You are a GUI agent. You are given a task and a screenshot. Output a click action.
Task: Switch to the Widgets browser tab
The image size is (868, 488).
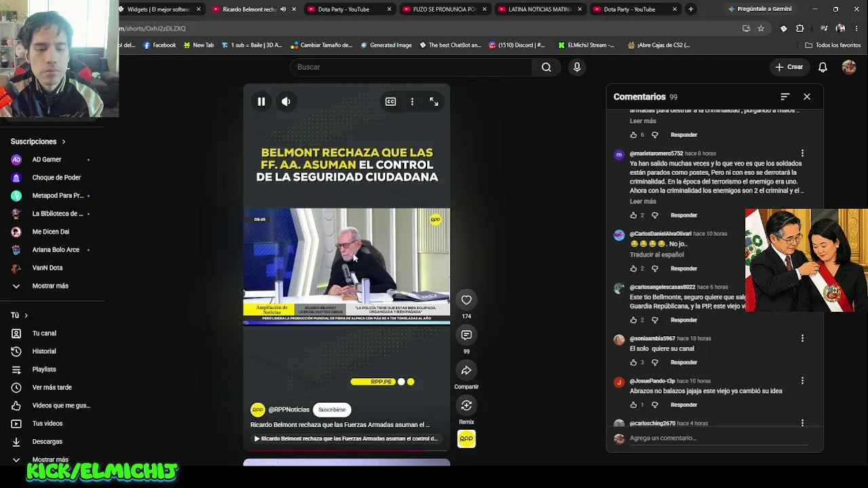point(158,9)
